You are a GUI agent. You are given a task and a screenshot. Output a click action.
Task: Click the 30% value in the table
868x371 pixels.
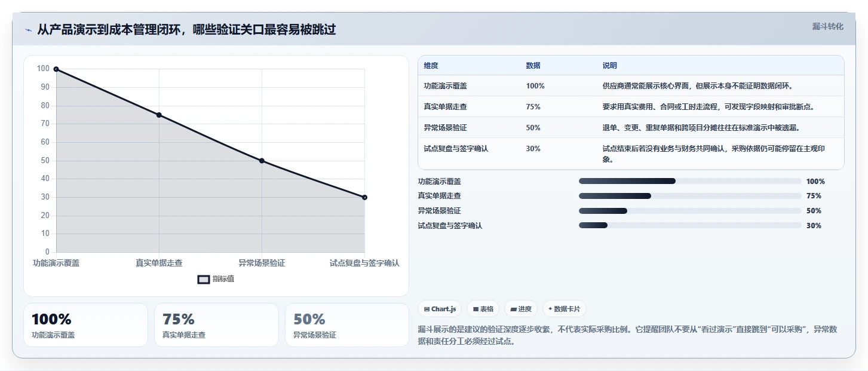pyautogui.click(x=533, y=149)
